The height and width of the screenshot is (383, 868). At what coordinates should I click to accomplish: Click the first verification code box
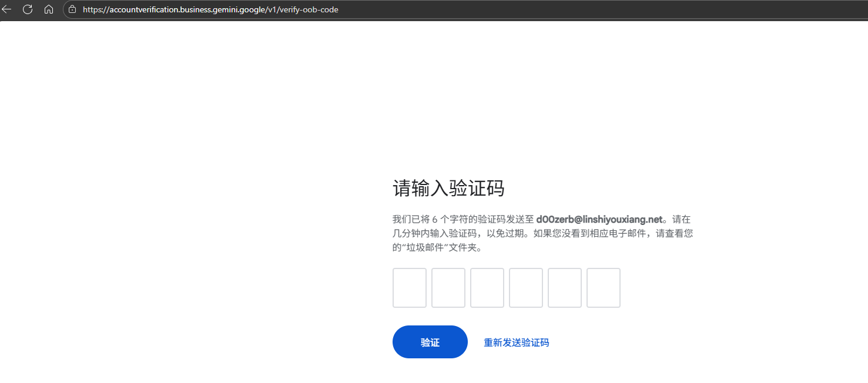click(x=409, y=288)
